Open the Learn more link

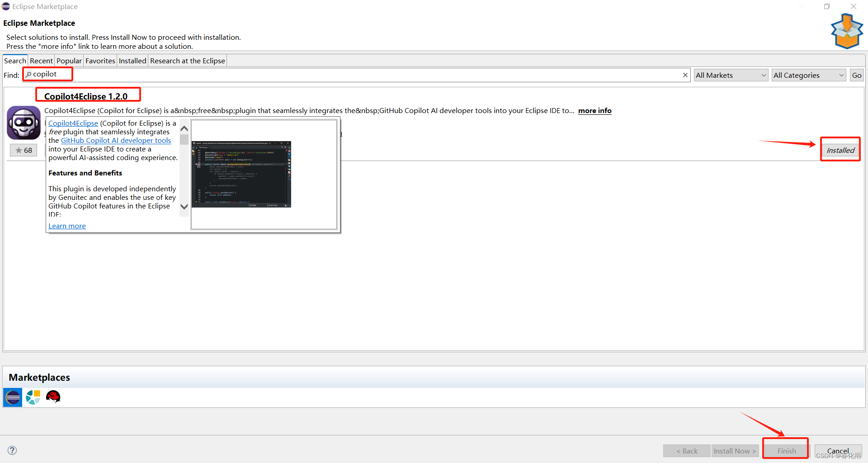[67, 226]
